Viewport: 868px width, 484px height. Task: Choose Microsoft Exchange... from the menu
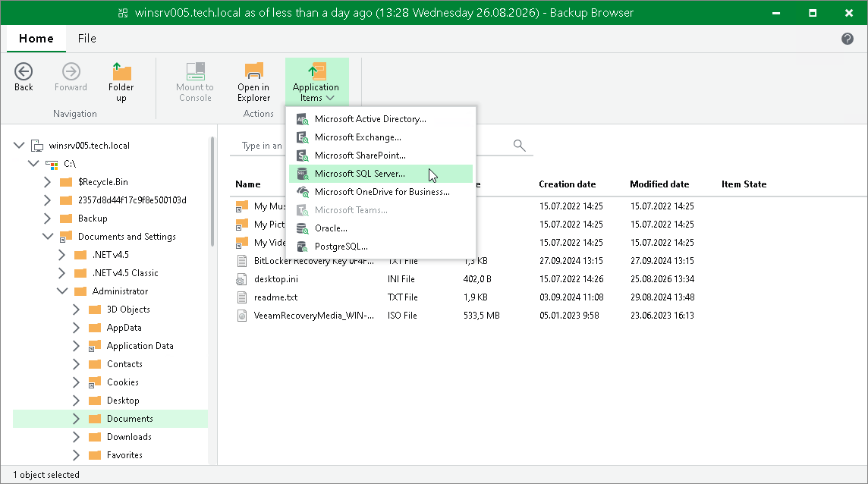(x=381, y=137)
